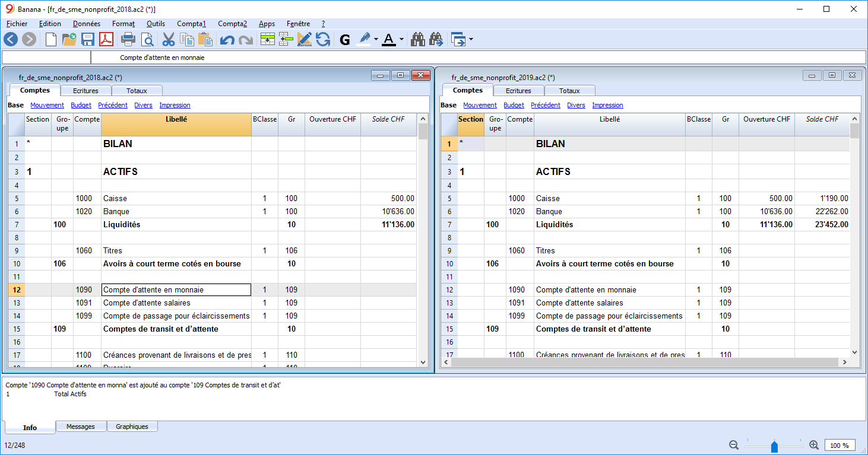Select 23'452.00 Liquidités balance in 2019 window
This screenshot has width=868, height=455.
[x=822, y=225]
